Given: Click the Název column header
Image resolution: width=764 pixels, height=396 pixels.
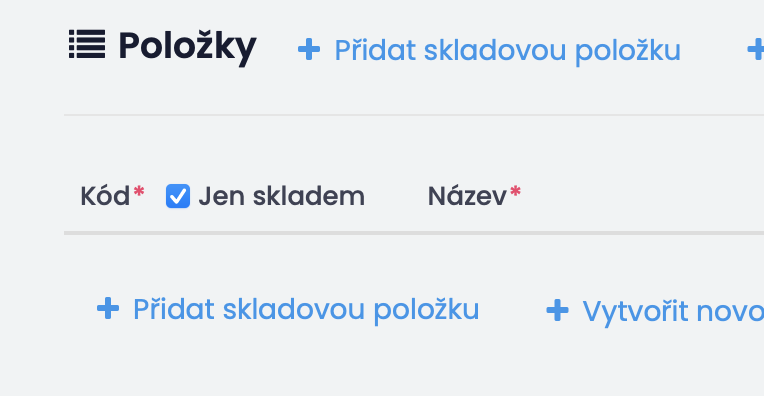Looking at the screenshot, I should [467, 196].
